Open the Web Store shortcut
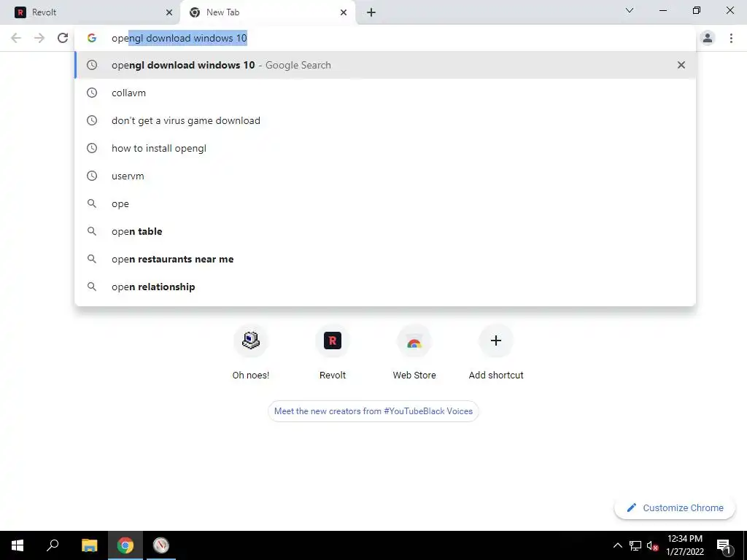 [x=414, y=352]
